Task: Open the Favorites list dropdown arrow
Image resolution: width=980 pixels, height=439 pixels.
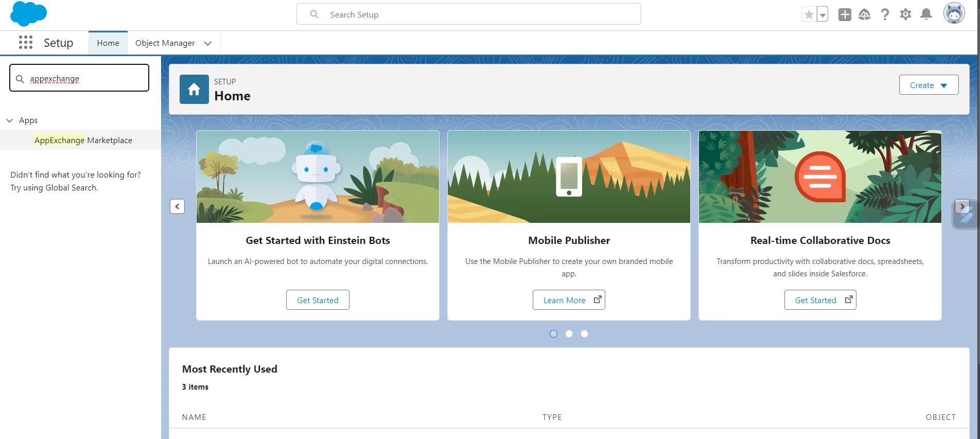Action: [822, 14]
